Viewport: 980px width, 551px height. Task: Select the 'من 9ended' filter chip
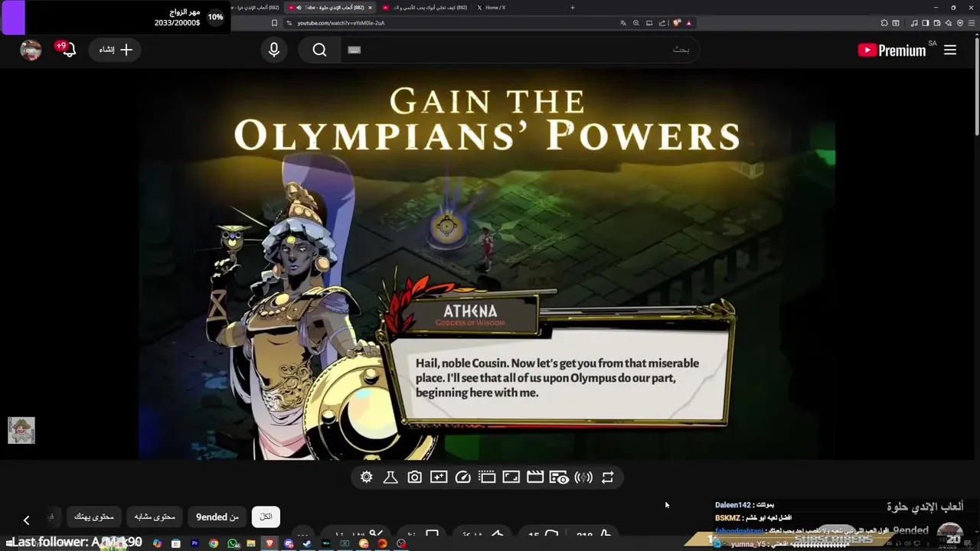(x=217, y=517)
